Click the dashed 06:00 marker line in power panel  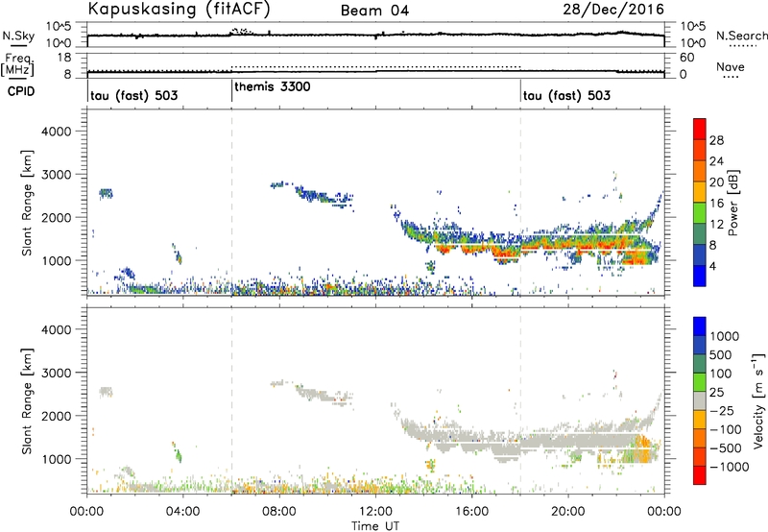point(231,202)
